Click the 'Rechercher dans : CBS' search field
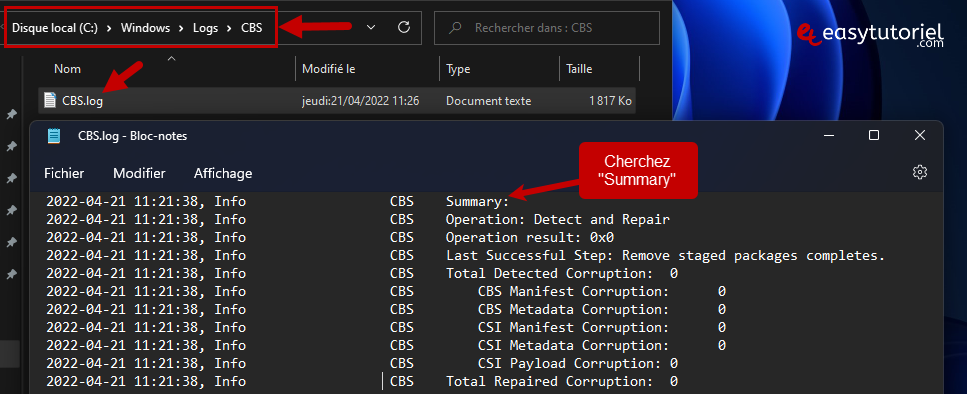 (547, 28)
